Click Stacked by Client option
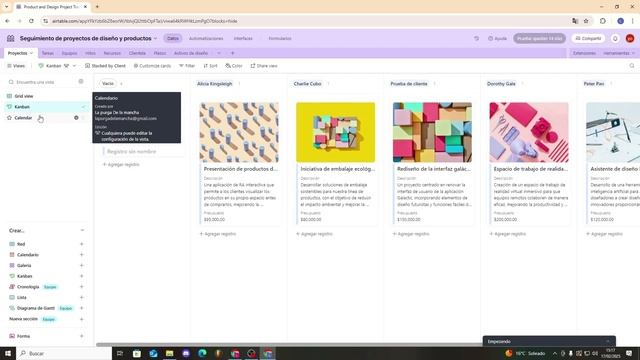Image resolution: width=640 pixels, height=360 pixels. 105,66
